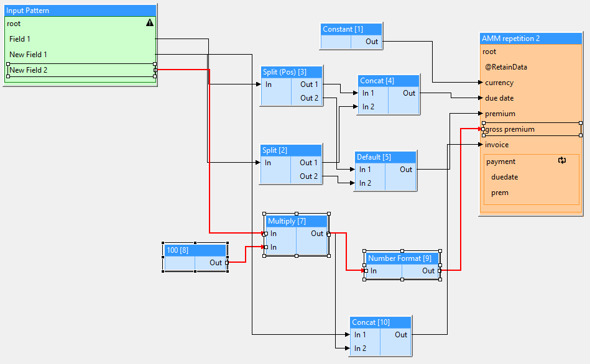
Task: Select the Multiply [7] node title
Action: (296, 221)
